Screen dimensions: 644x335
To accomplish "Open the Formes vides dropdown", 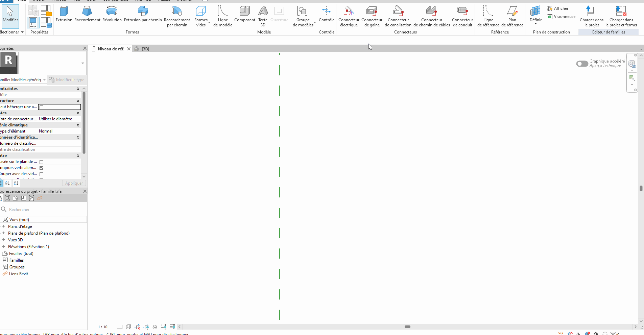I will coord(201,16).
